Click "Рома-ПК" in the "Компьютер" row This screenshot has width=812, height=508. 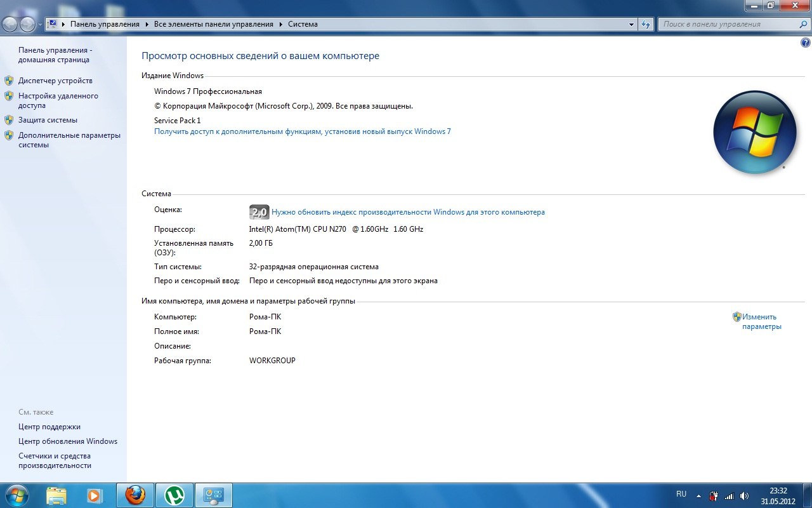(265, 317)
